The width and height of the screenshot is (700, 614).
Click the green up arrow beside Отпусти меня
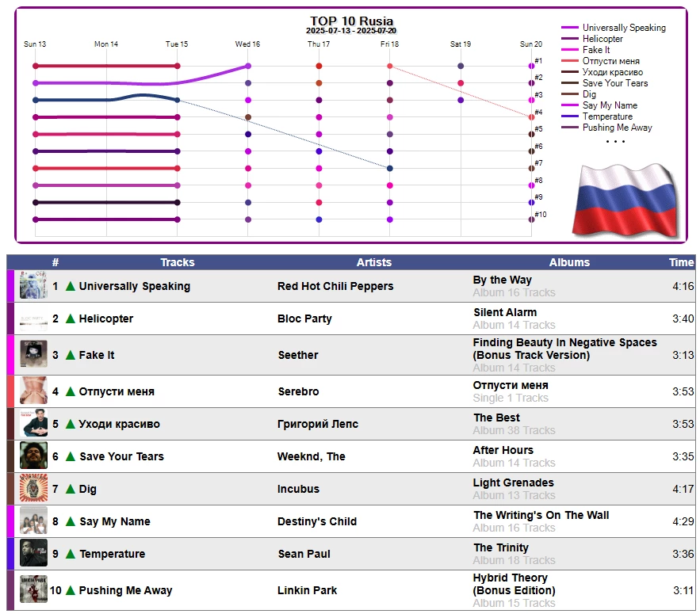click(70, 391)
